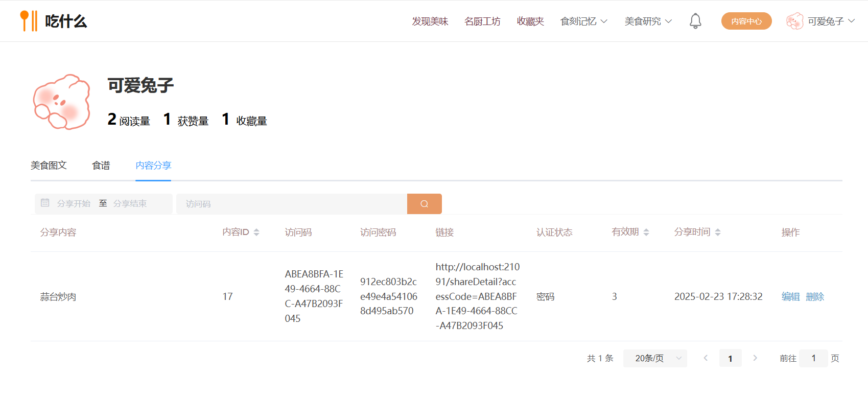Click the calendar icon in date range picker

pos(45,203)
